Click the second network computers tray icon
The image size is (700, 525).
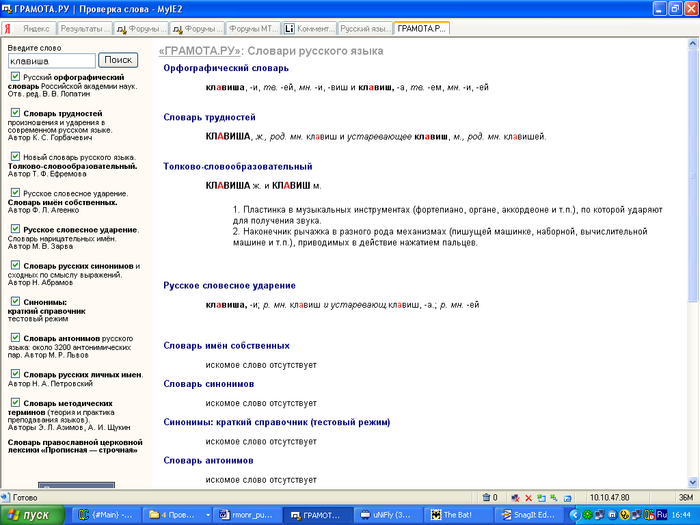tap(637, 515)
